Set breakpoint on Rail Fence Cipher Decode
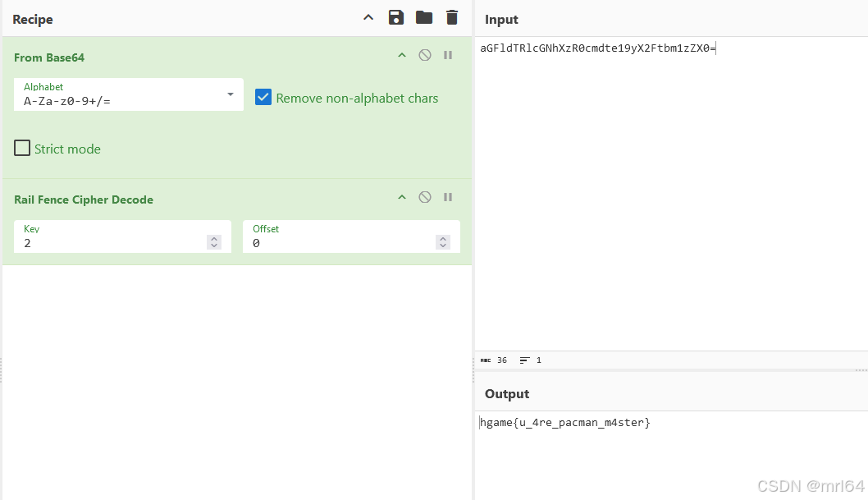868x500 pixels. [448, 198]
